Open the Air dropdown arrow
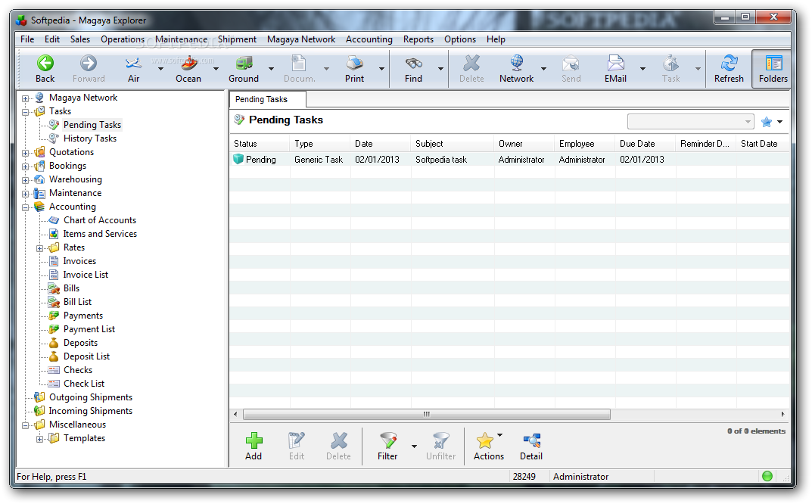Image resolution: width=812 pixels, height=504 pixels. [x=160, y=69]
